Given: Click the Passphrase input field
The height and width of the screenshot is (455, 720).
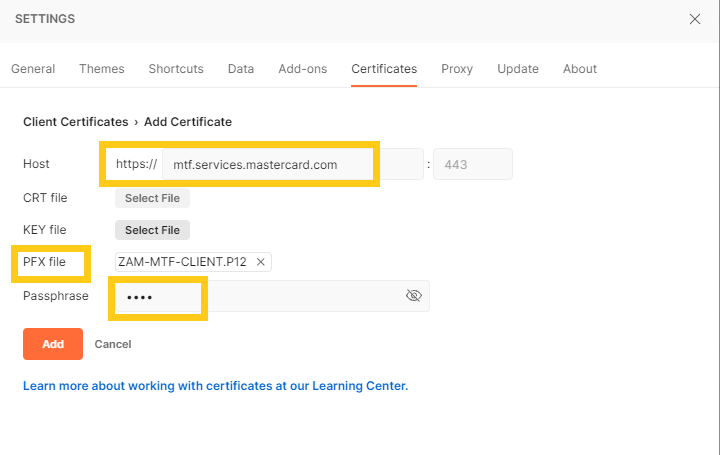Looking at the screenshot, I should tap(272, 296).
